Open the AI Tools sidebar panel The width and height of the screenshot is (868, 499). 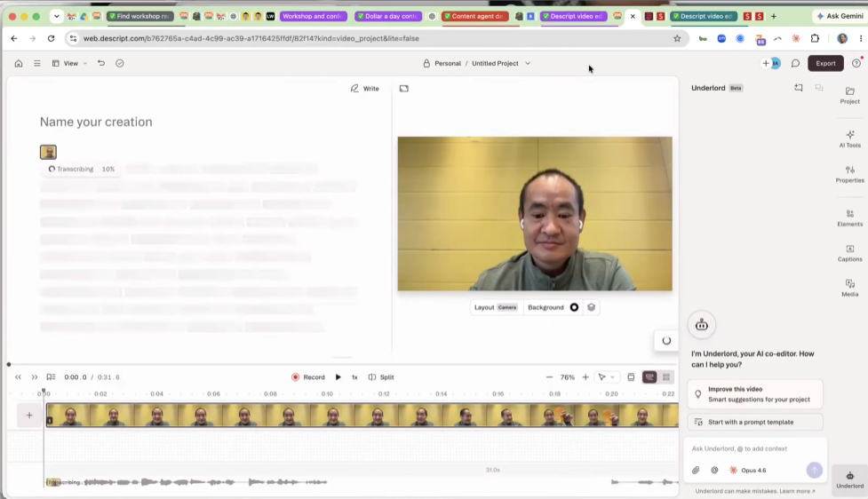[x=849, y=139]
